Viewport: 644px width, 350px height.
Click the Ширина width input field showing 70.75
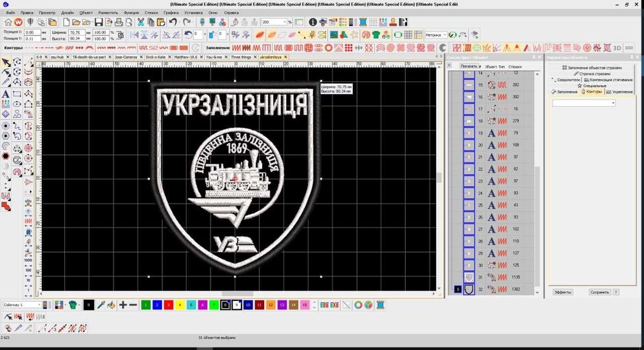click(77, 32)
